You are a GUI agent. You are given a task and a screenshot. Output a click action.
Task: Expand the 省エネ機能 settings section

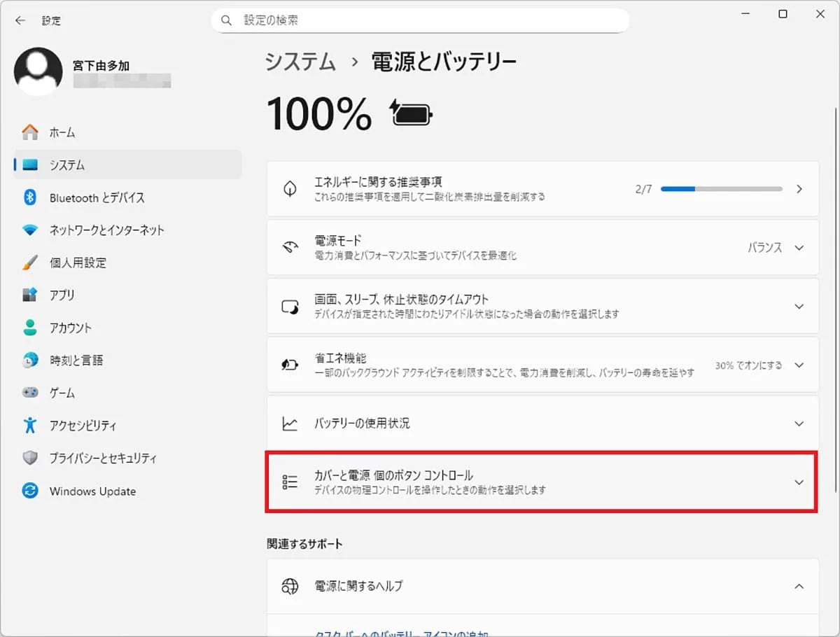797,365
